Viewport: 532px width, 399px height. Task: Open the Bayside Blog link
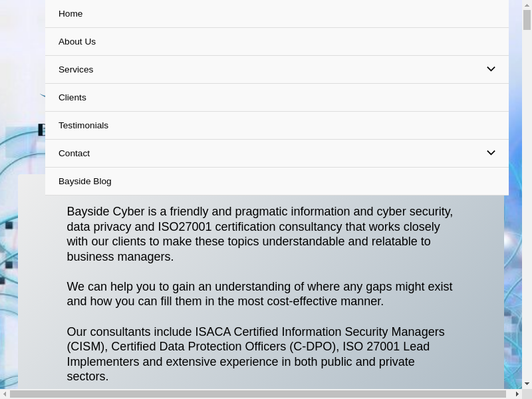(x=85, y=182)
